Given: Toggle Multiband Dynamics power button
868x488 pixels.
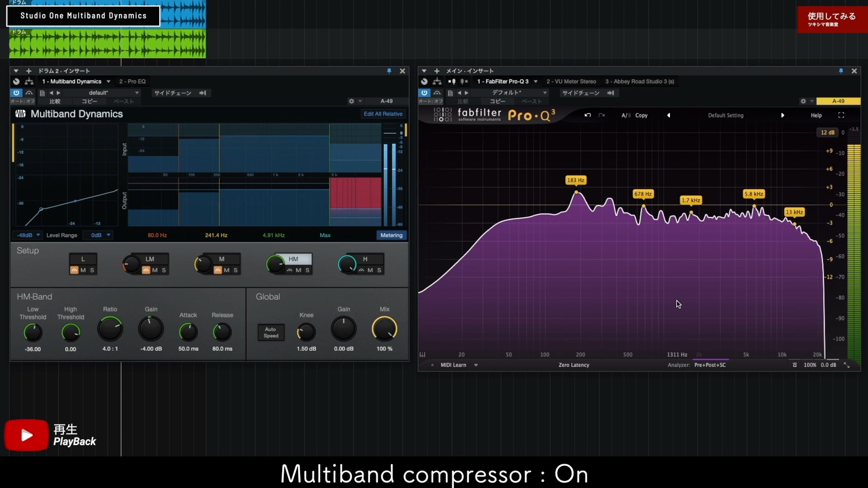Looking at the screenshot, I should (x=16, y=93).
